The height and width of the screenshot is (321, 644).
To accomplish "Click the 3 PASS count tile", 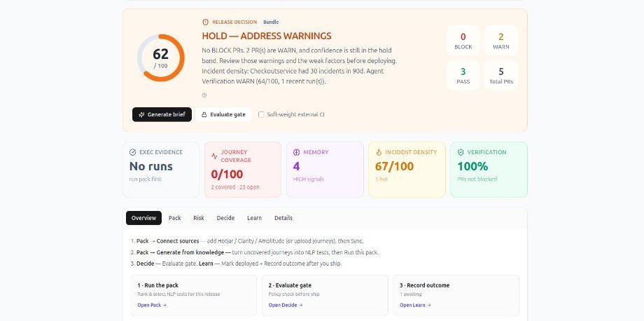I will [x=463, y=75].
